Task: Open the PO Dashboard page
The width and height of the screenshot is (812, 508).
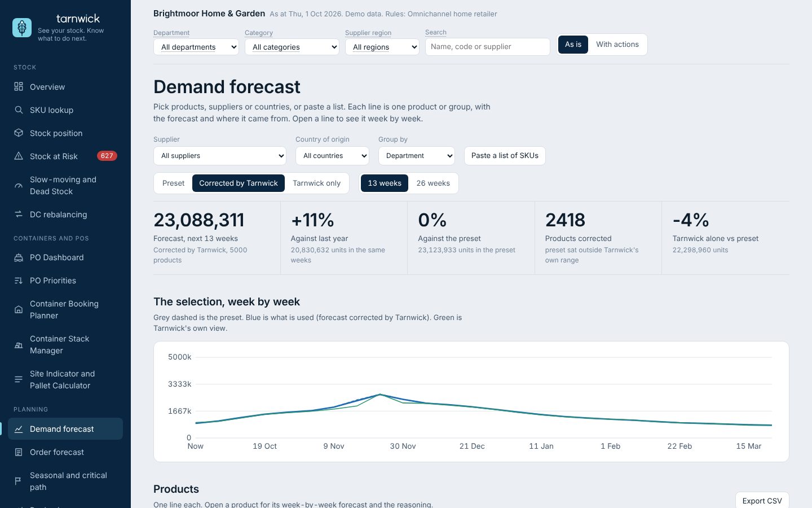Action: coord(65,257)
